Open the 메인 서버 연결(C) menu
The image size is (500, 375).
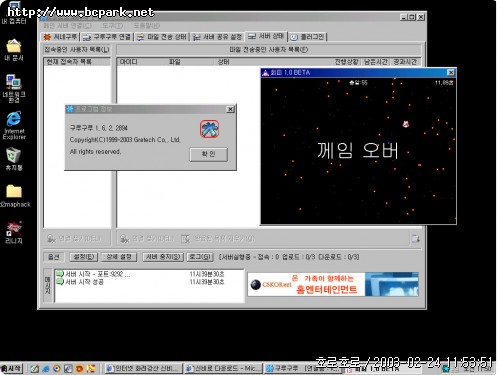[67, 26]
